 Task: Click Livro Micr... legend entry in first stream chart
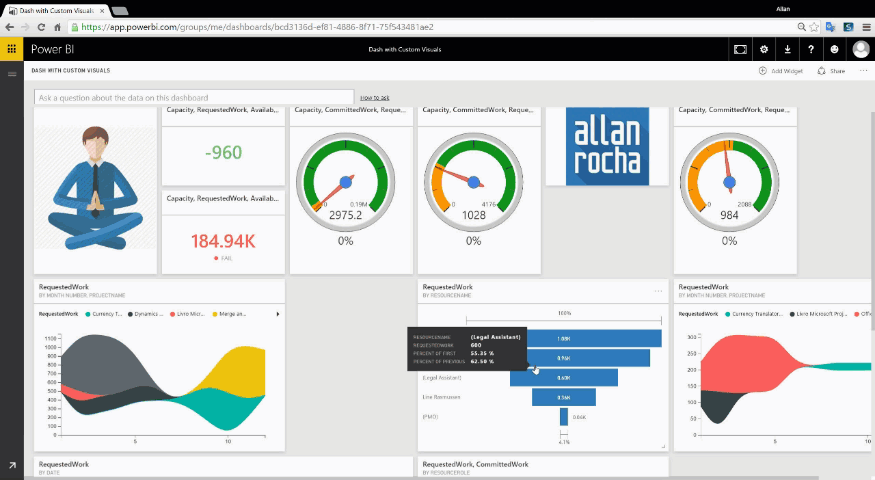point(188,314)
